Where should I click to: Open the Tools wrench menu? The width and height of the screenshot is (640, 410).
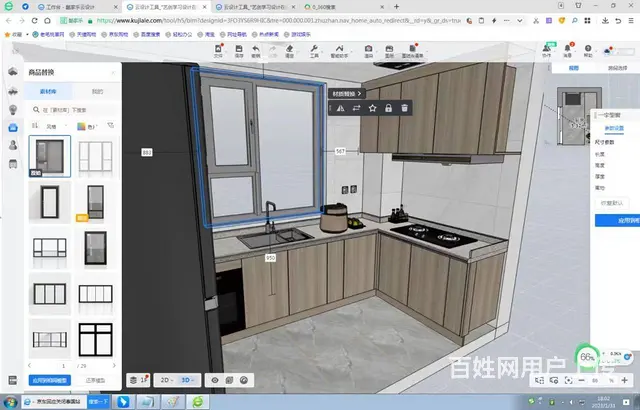click(x=314, y=51)
